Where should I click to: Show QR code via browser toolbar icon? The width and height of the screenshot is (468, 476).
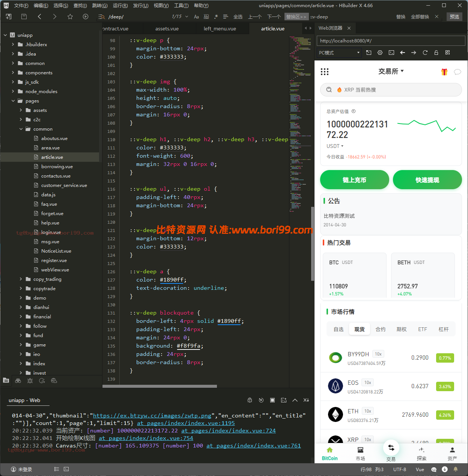point(447,53)
